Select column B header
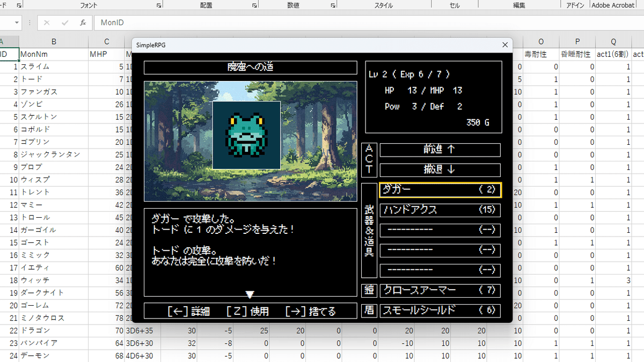The height and width of the screenshot is (362, 644). (54, 42)
